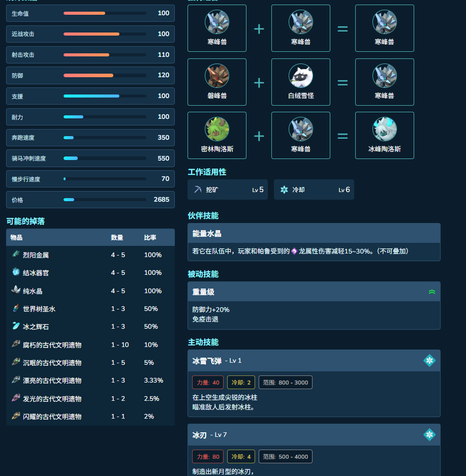Image resolution: width=466 pixels, height=476 pixels.
Task: Select the 冷却 Lv 6 work suitability
Action: pos(314,189)
